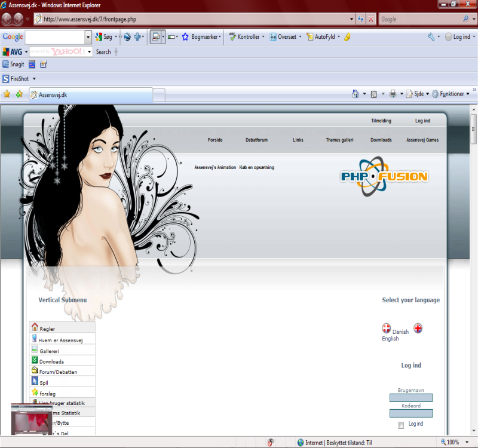Expand the FireShot dropdown arrow
The height and width of the screenshot is (448, 478).
(x=34, y=79)
